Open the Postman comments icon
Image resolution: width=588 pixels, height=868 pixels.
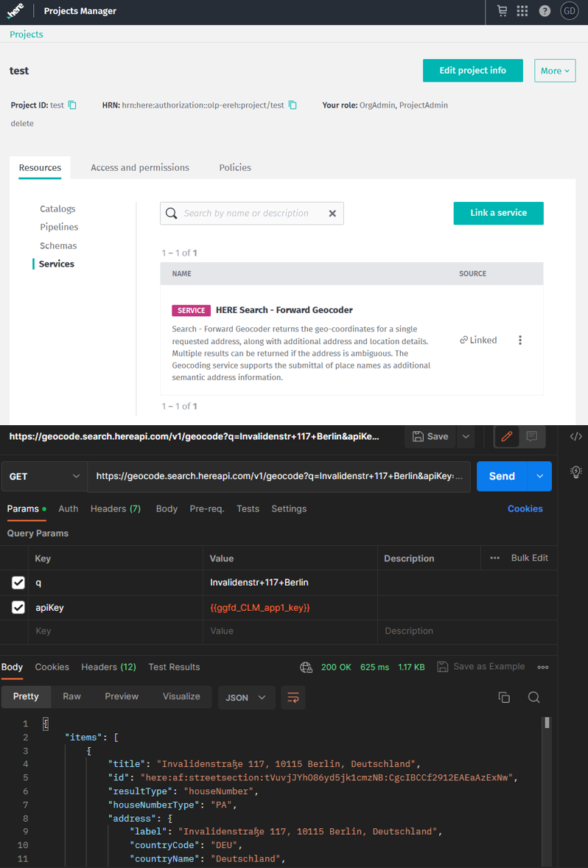(531, 436)
